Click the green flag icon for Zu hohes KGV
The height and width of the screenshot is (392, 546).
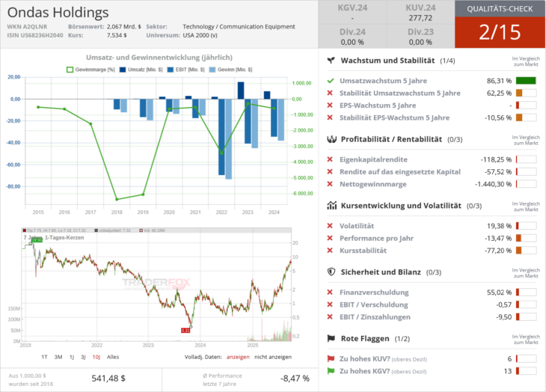(331, 371)
